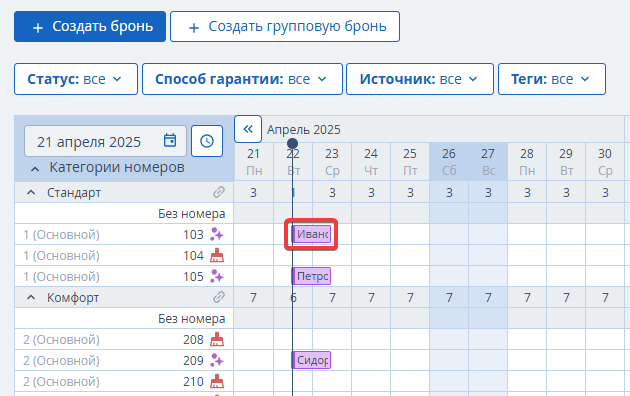Click the current-time marker dot on timeline
Viewport: 630px width, 396px height.
292,143
